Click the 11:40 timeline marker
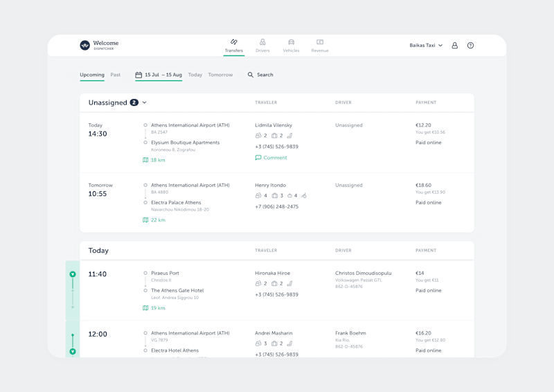Screen dimensions: 554x392 point(73,274)
